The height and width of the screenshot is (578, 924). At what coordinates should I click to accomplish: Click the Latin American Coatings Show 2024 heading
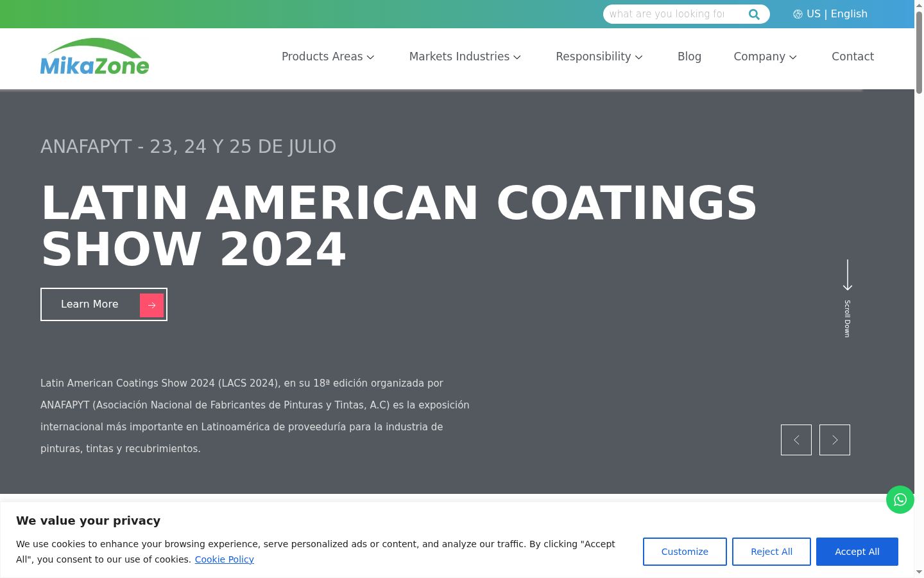tap(399, 226)
